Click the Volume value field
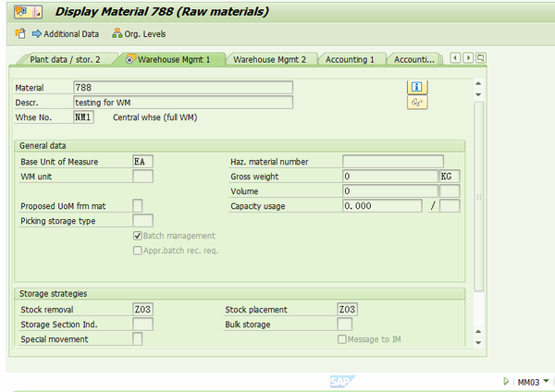Viewport: 555px width, 392px height. (390, 191)
